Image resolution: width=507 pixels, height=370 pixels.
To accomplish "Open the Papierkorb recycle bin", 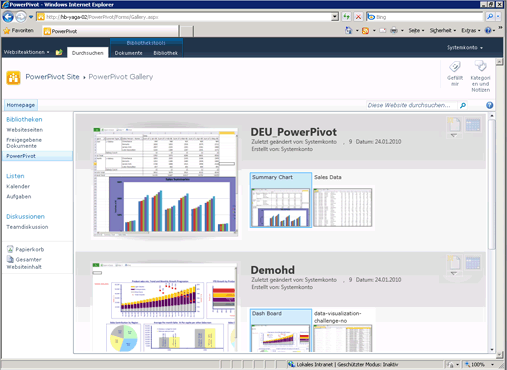I will point(25,249).
